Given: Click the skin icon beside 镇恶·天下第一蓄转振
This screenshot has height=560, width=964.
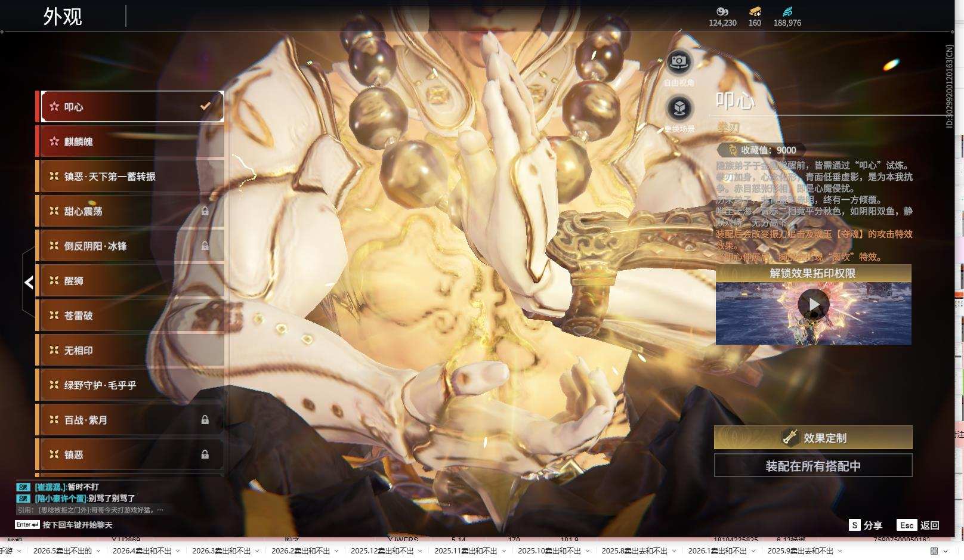Looking at the screenshot, I should pyautogui.click(x=54, y=176).
